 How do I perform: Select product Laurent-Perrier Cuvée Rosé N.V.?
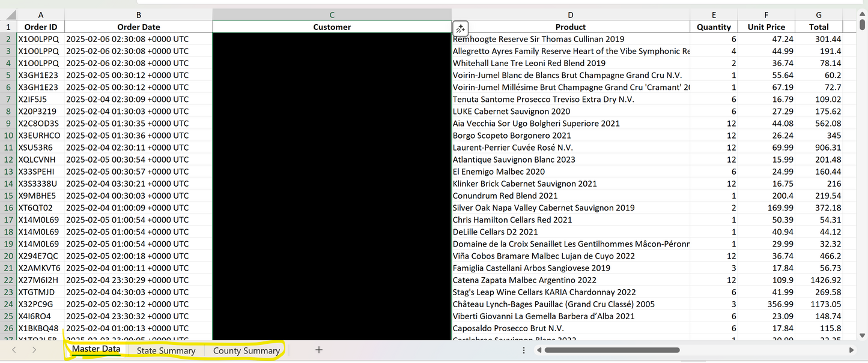tap(570, 148)
